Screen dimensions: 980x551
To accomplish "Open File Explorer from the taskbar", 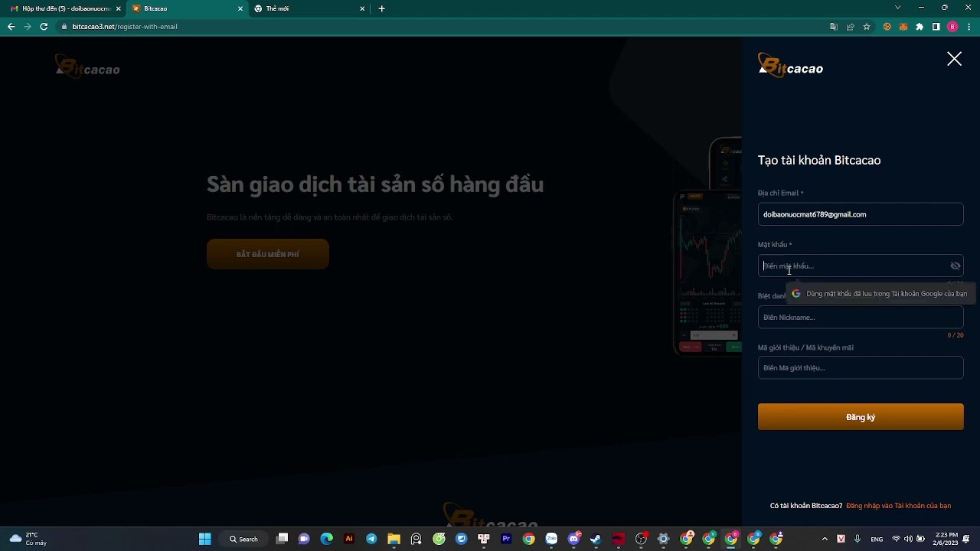I will point(394,539).
